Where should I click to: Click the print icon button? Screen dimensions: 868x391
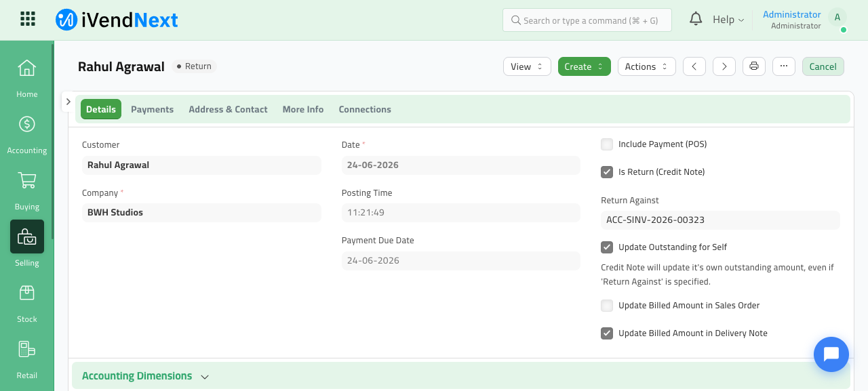pos(754,66)
